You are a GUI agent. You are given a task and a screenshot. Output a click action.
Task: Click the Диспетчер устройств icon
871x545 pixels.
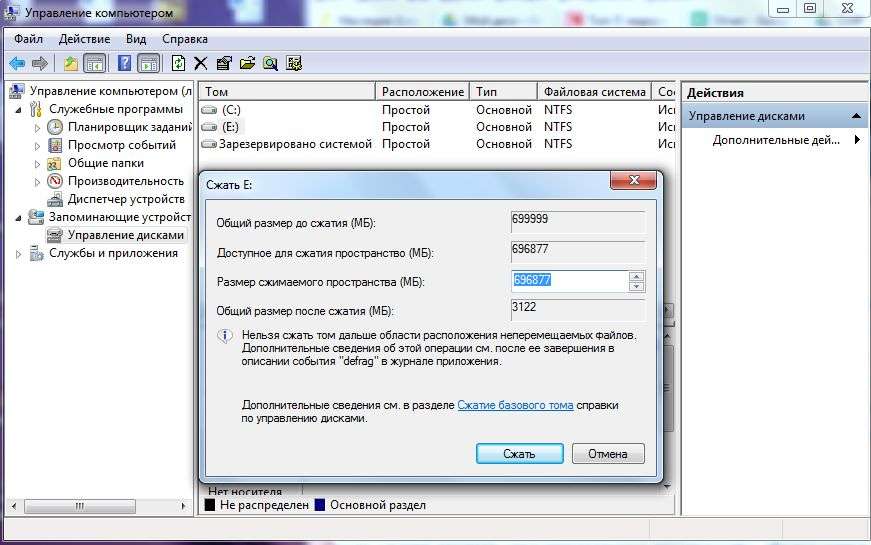[55, 199]
